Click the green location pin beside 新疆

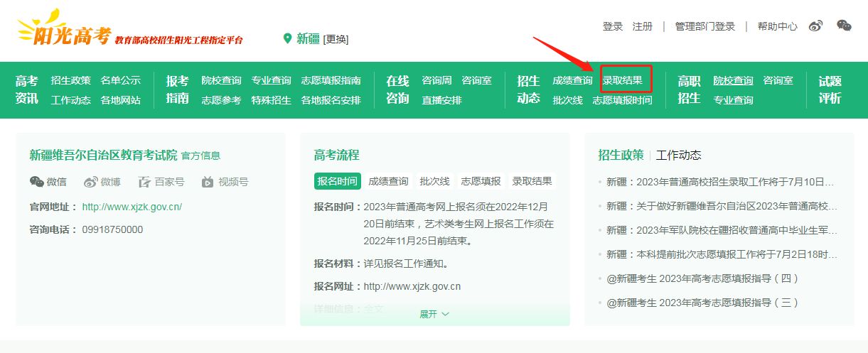288,38
